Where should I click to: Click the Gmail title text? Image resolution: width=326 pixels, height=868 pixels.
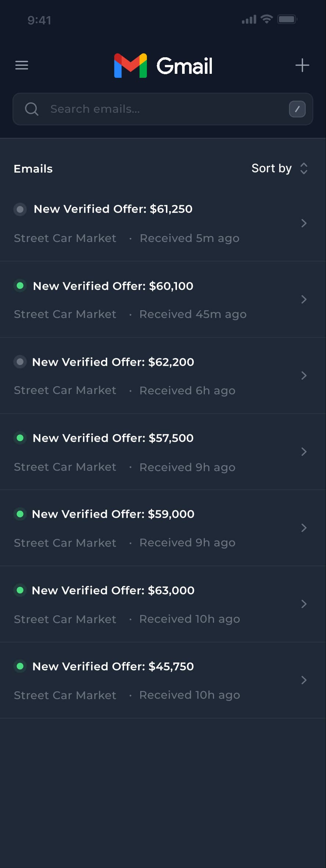tap(184, 66)
